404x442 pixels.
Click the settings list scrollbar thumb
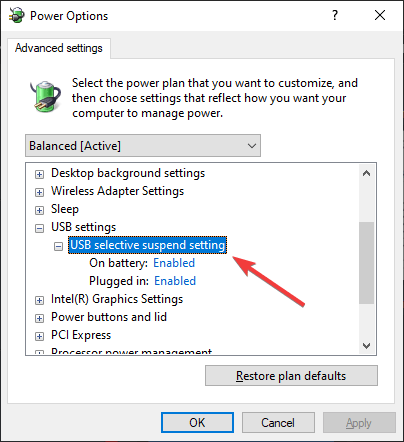(366, 263)
